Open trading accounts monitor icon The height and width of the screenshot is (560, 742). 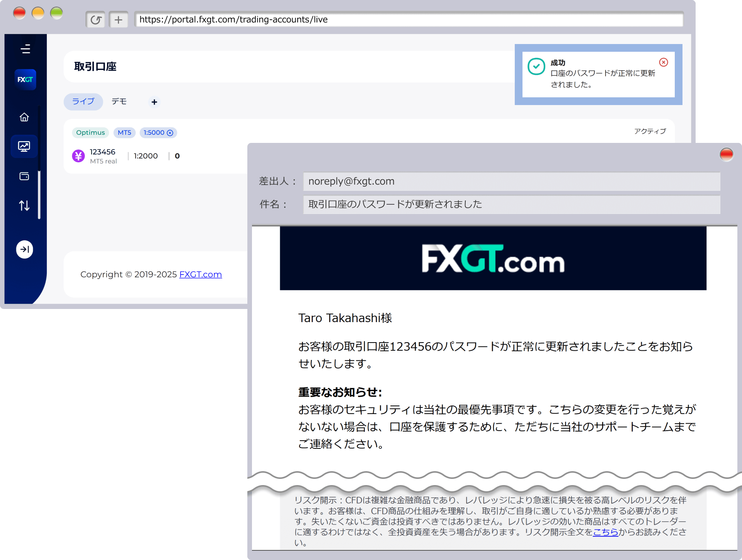pos(24,146)
